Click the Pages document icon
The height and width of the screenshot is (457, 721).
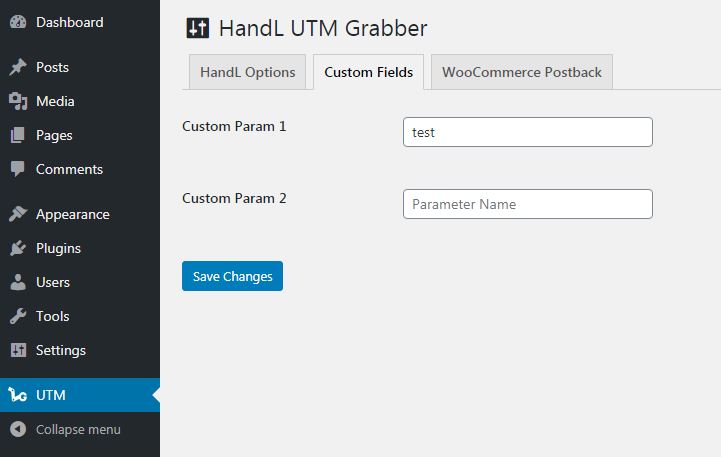tap(18, 135)
